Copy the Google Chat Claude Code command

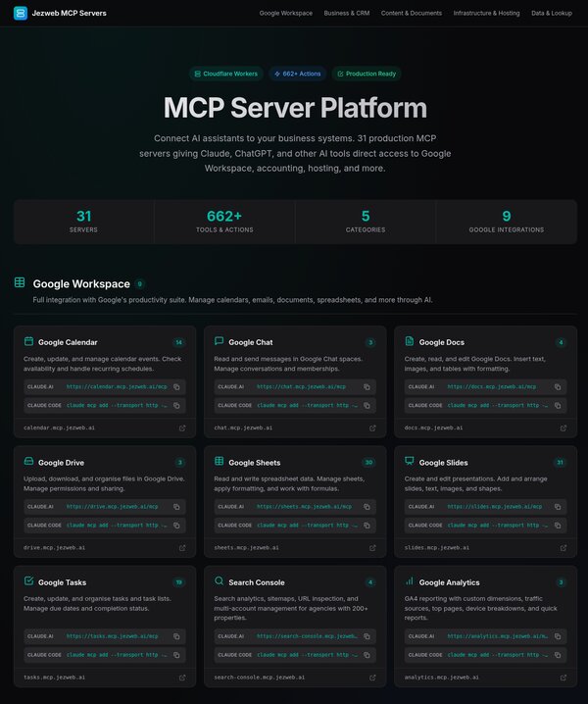(367, 405)
